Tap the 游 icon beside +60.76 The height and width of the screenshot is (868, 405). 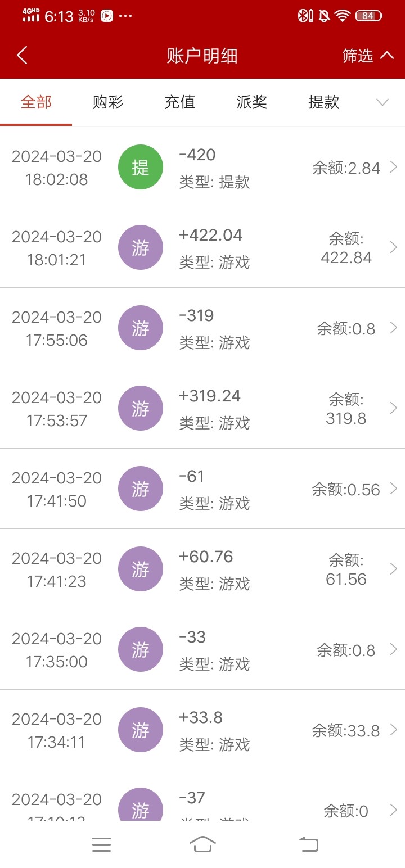coord(141,569)
